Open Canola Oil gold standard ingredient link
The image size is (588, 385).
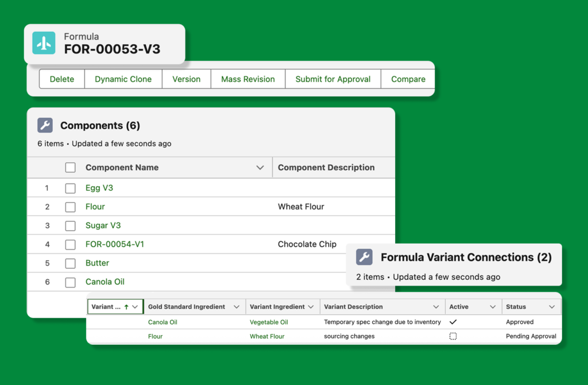pyautogui.click(x=163, y=322)
